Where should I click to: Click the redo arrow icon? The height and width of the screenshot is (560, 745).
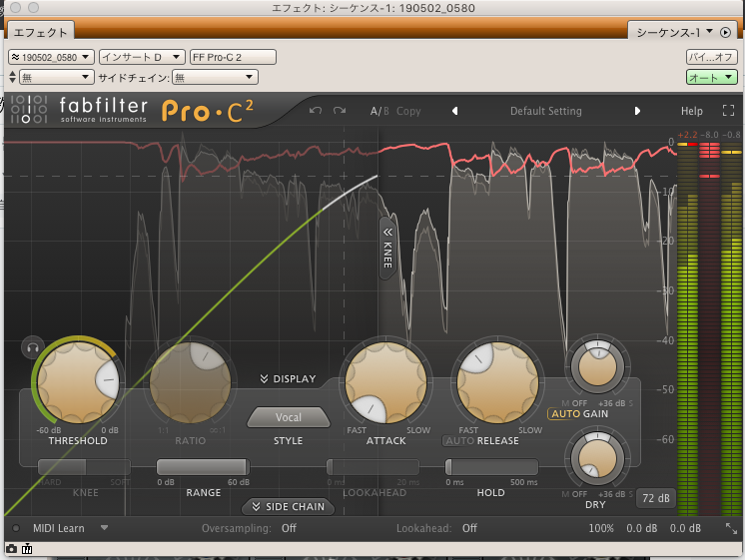click(340, 111)
